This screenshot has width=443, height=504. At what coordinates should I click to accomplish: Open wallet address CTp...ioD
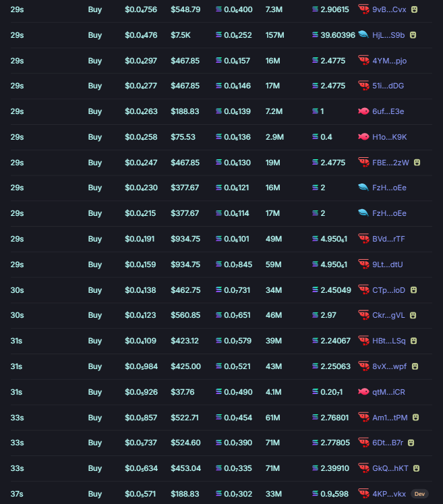coord(388,290)
